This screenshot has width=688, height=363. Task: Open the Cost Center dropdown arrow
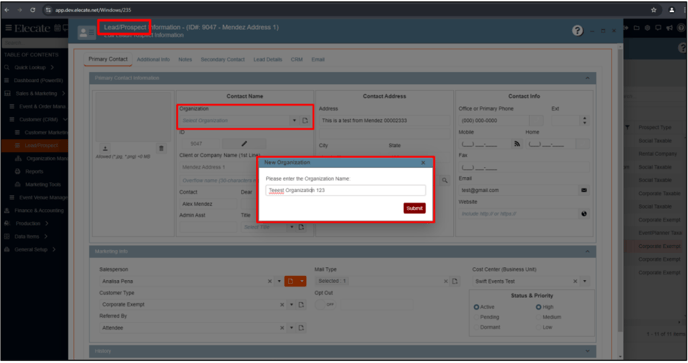coord(584,281)
